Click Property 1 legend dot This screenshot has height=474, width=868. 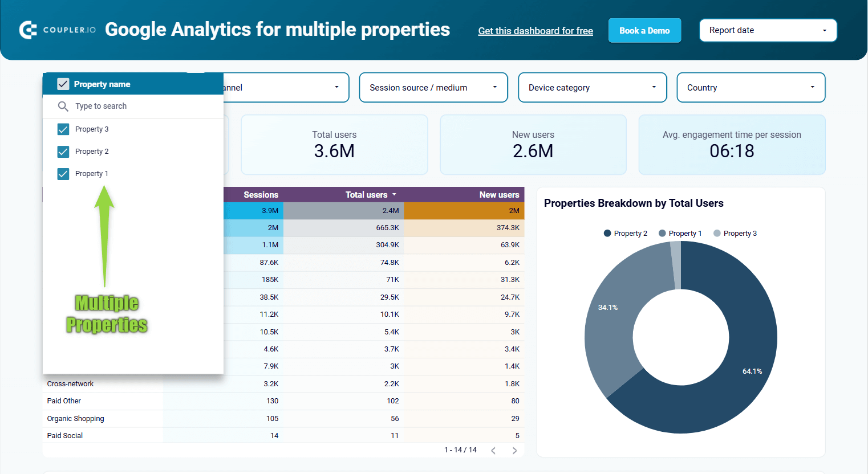662,233
